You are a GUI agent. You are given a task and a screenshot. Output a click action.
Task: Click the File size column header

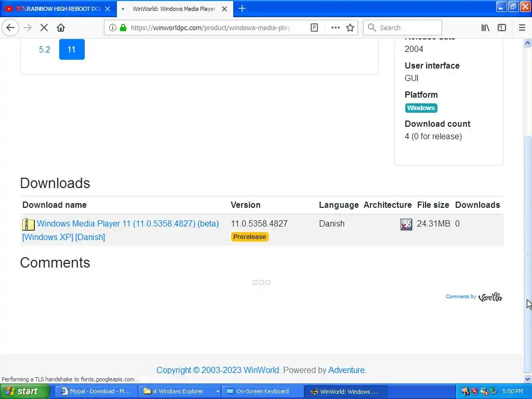click(433, 205)
